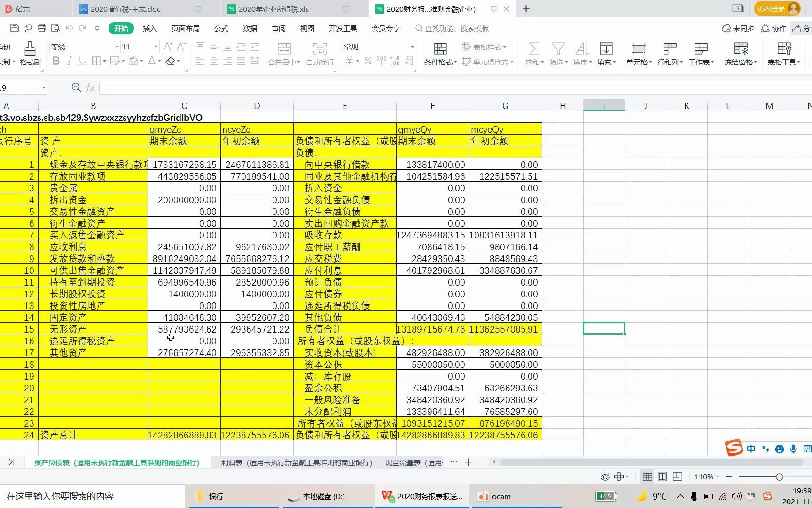Screen dimensions: 812x508
Task: Click the eraser clear-format icon
Action: click(x=170, y=61)
